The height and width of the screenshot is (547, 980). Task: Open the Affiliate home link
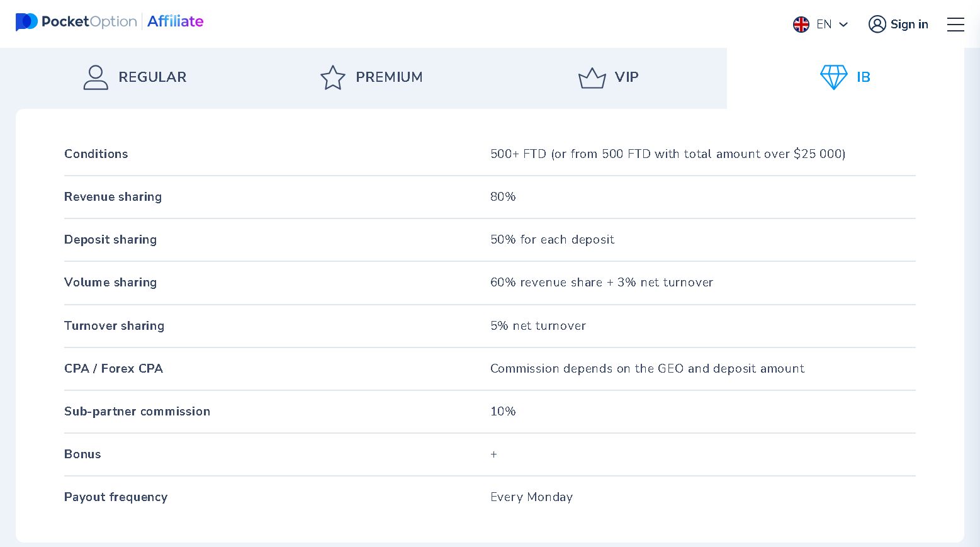(x=175, y=22)
